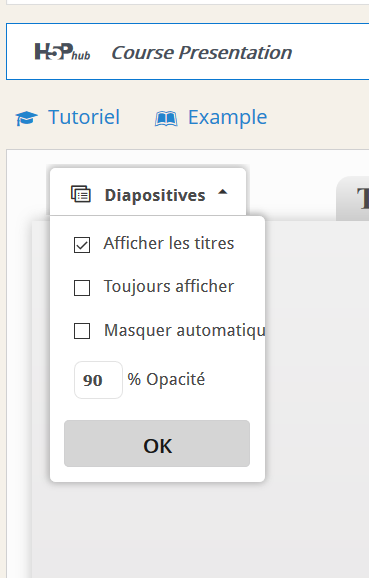Screen dimensions: 369x578
Task: Enable the Toujours afficher checkbox
Action: click(82, 288)
